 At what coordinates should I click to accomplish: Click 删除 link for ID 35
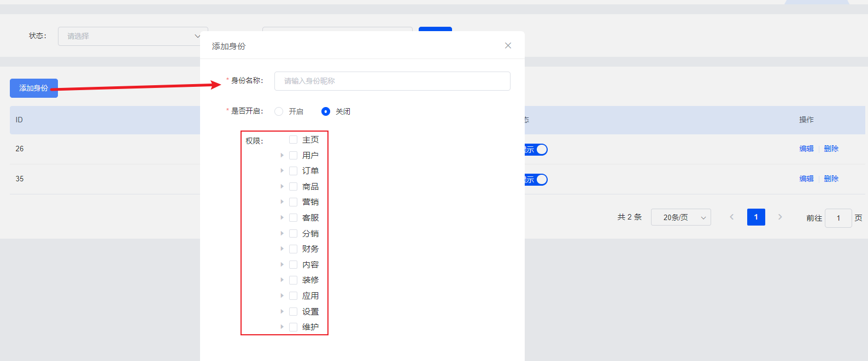[x=831, y=179]
